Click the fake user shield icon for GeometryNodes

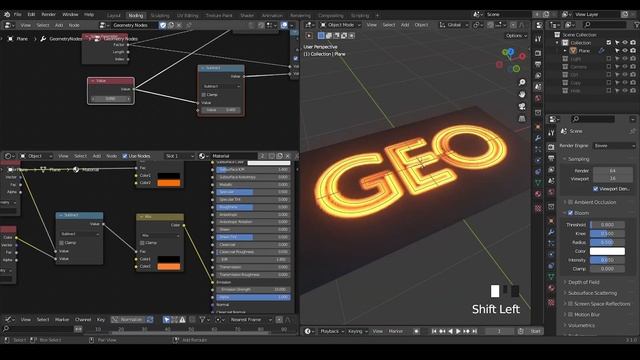162,25
